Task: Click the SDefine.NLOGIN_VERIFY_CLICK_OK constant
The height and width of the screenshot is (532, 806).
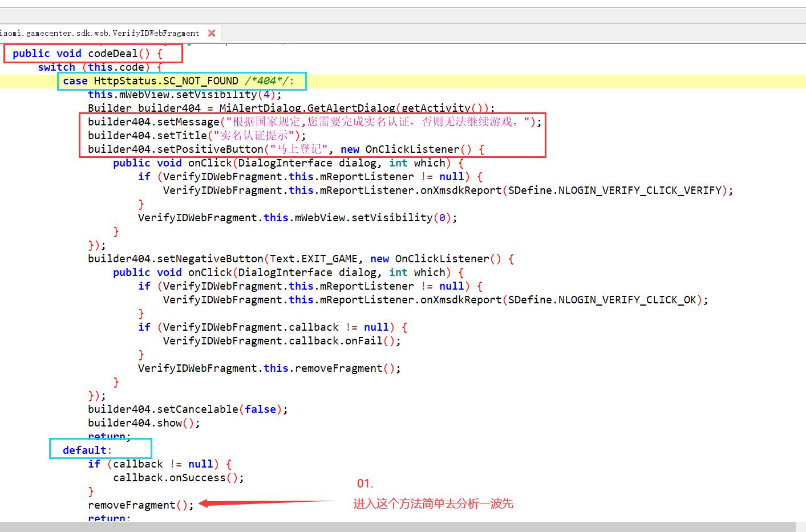Action: (602, 300)
